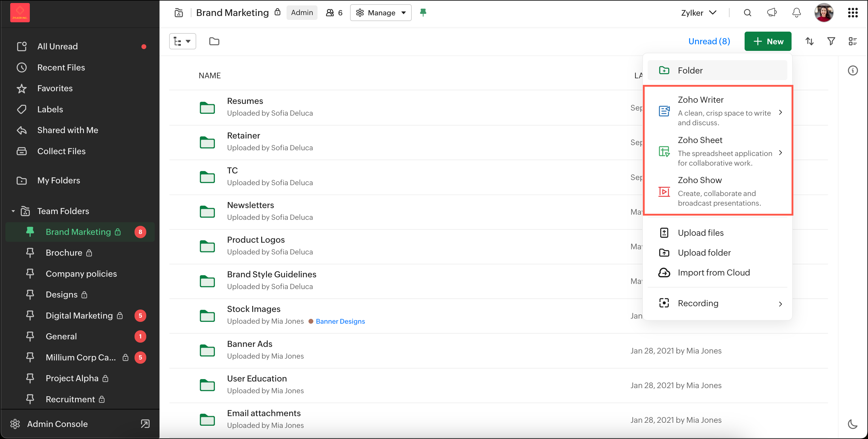Toggle pin on Designs folder
This screenshot has height=439, width=868.
point(30,294)
